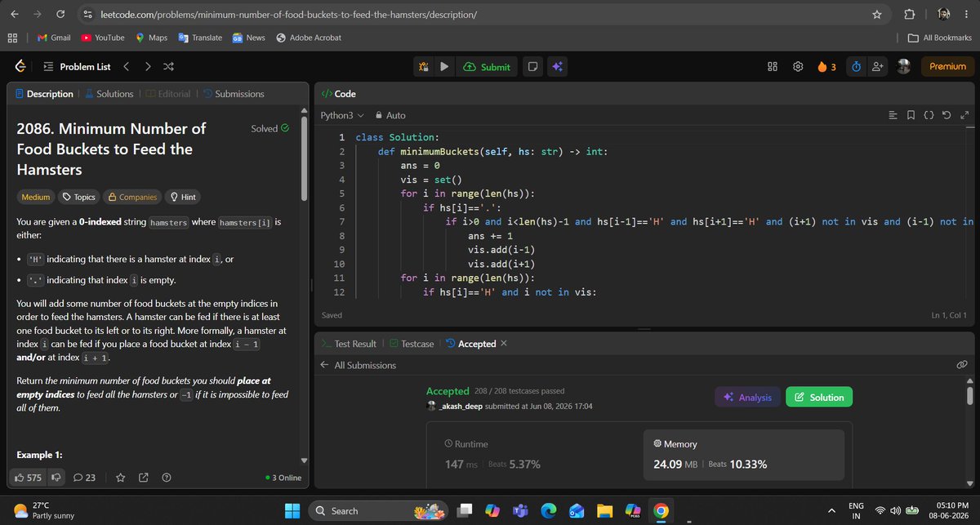The width and height of the screenshot is (980, 525).
Task: Switch to the Test Result tab
Action: point(349,344)
